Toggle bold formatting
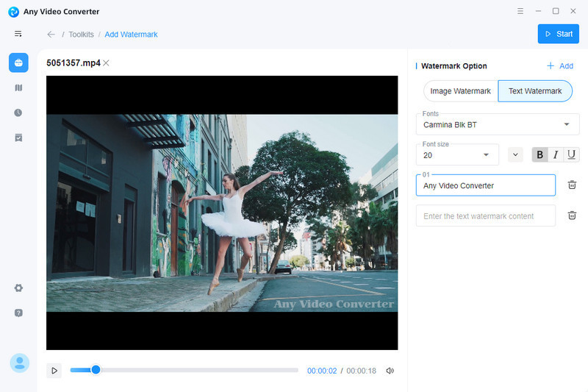 (x=540, y=154)
